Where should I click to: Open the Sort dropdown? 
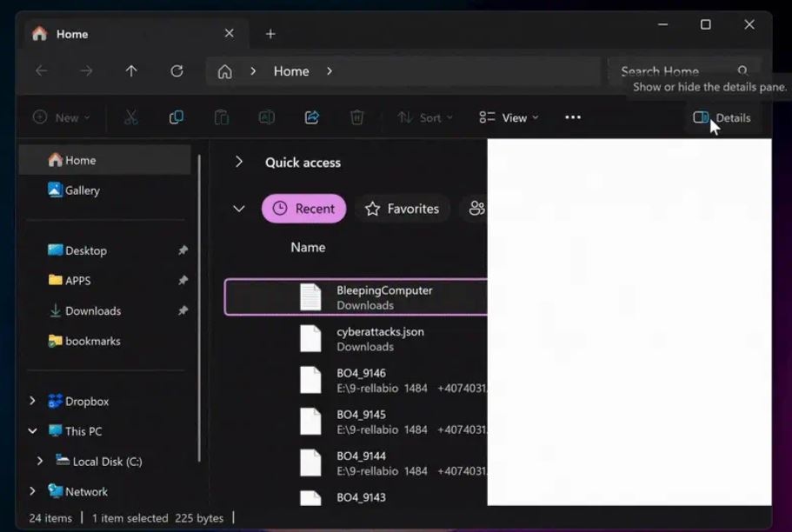click(x=423, y=116)
